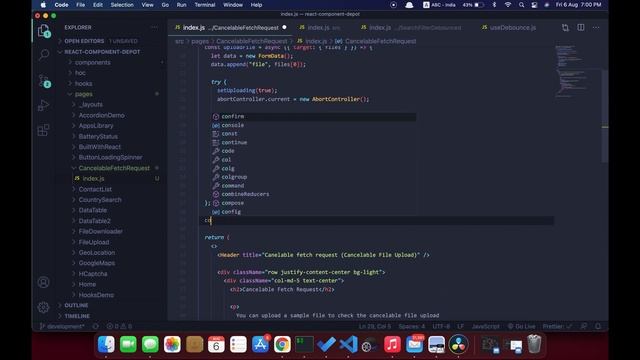Open the Extensions view
The height and width of the screenshot is (360, 640).
tap(44, 130)
